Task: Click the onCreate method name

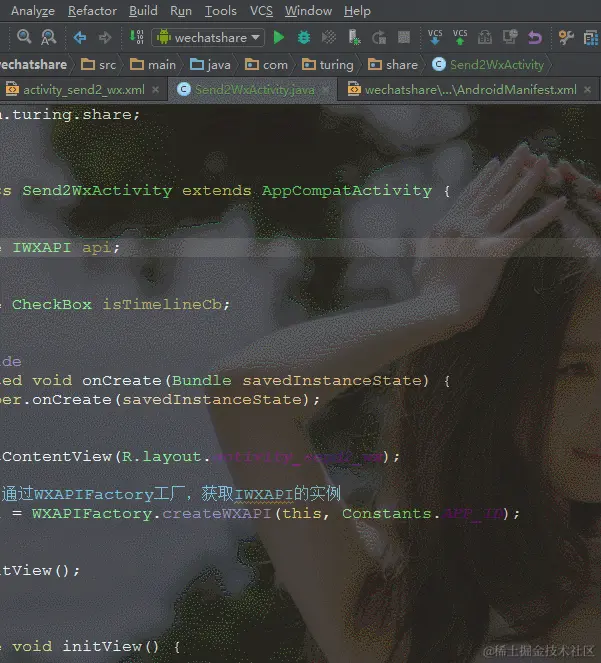Action: coord(122,381)
